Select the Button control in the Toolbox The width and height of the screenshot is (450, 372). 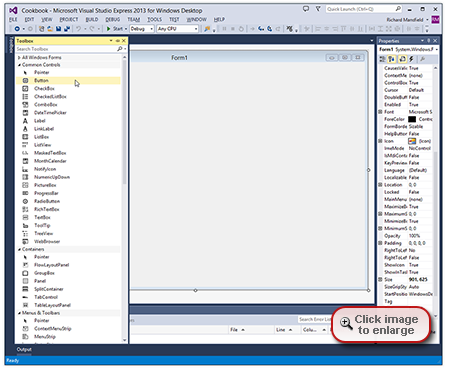68,80
